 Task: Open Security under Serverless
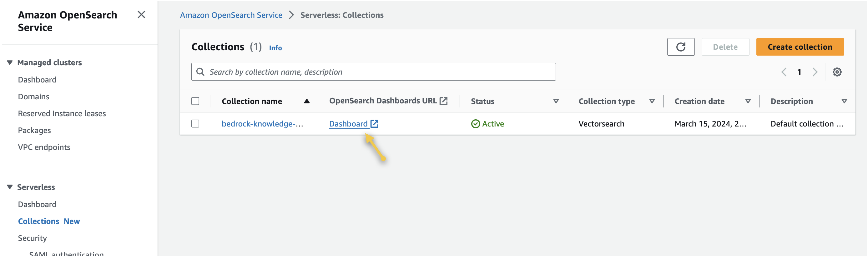tap(32, 238)
